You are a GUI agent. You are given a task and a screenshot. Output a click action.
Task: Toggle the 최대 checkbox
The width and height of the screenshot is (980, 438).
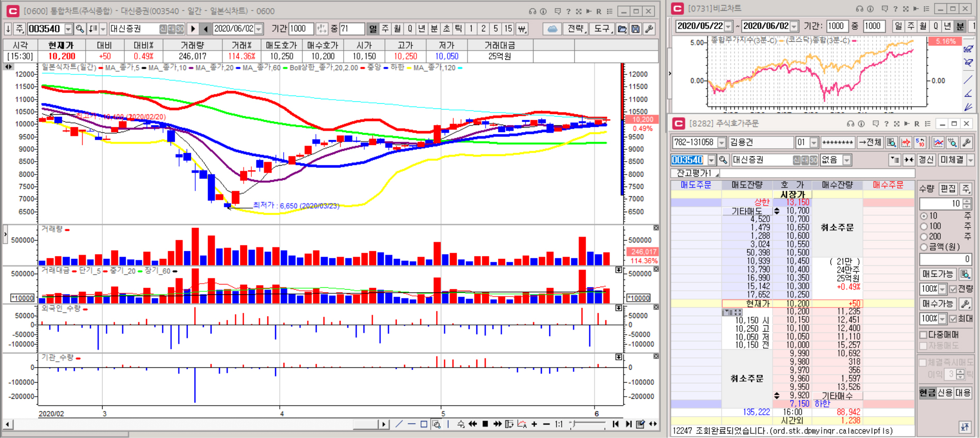[953, 319]
